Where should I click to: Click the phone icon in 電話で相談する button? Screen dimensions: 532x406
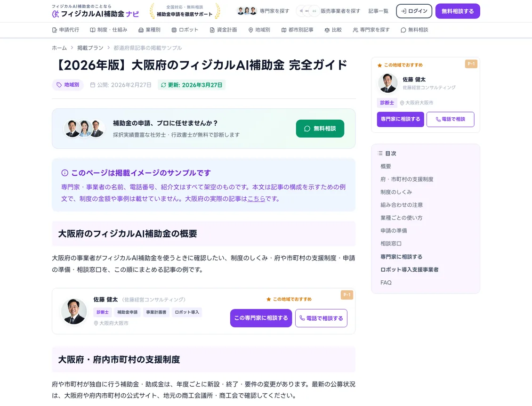[302, 318]
